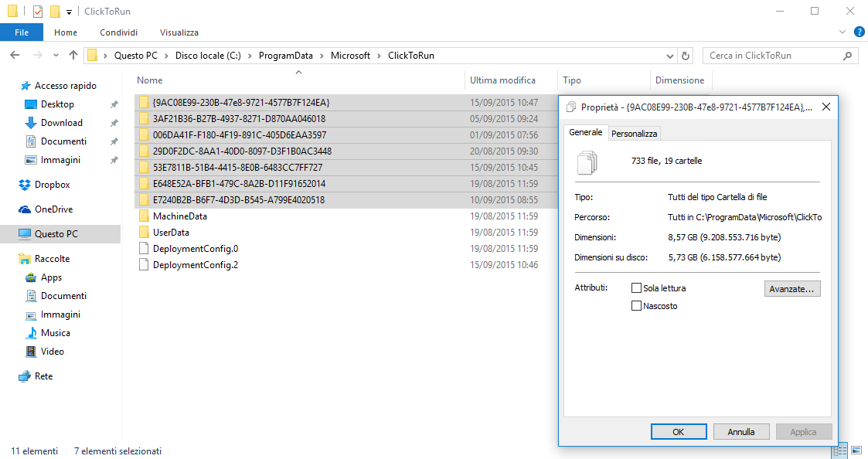Open the Visualizza ribbon tab
The image size is (868, 459).
pyautogui.click(x=179, y=32)
